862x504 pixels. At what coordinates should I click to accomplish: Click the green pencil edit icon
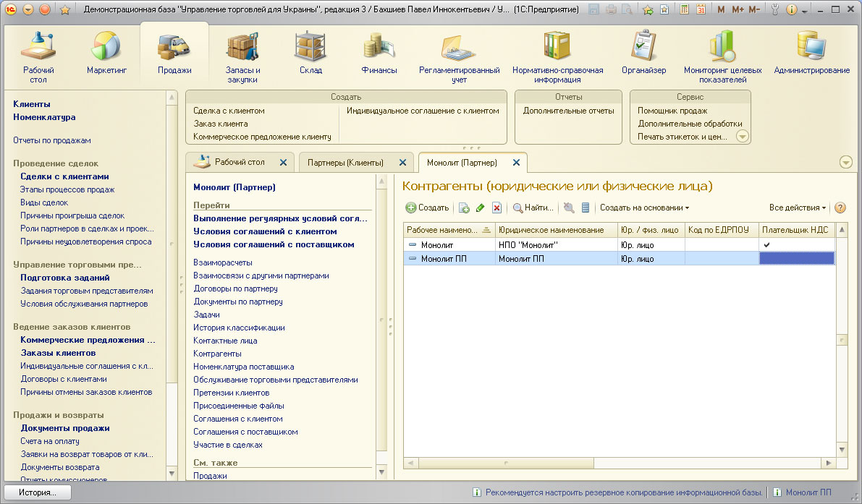pos(480,208)
